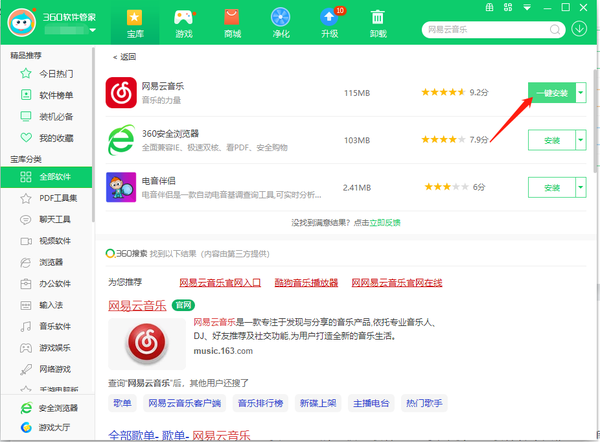Expand install options arrow for 360安全浏览器
This screenshot has width=600, height=442.
(581, 140)
